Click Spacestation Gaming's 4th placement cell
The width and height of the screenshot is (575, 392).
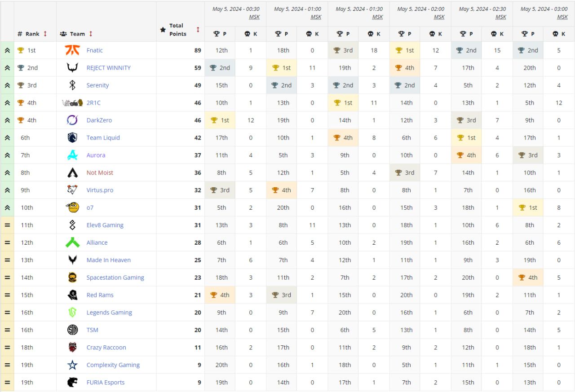tap(528, 277)
